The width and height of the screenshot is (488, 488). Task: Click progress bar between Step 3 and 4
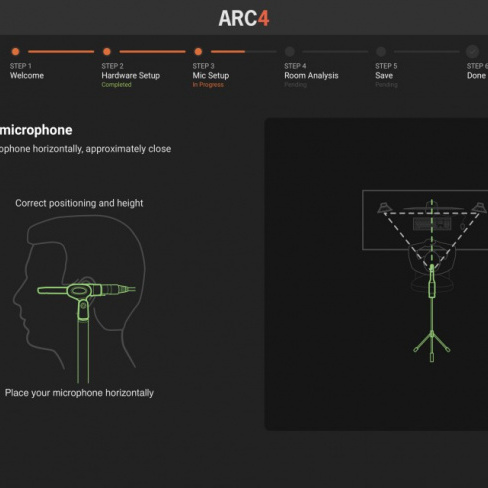coord(244,52)
